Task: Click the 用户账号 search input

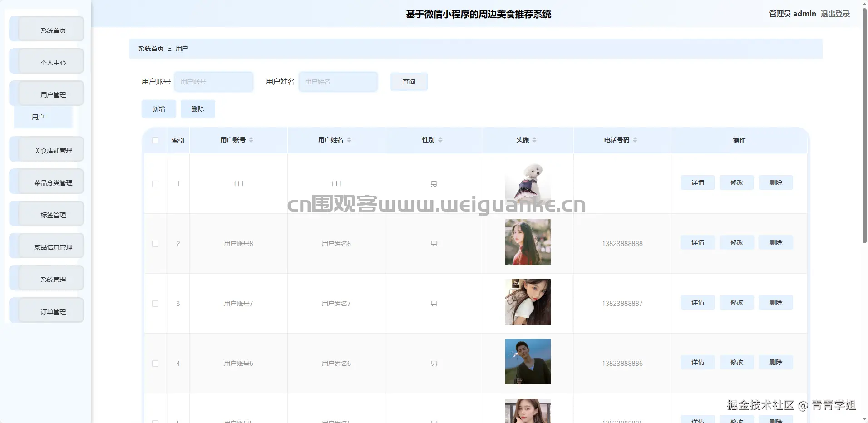Action: [x=214, y=82]
